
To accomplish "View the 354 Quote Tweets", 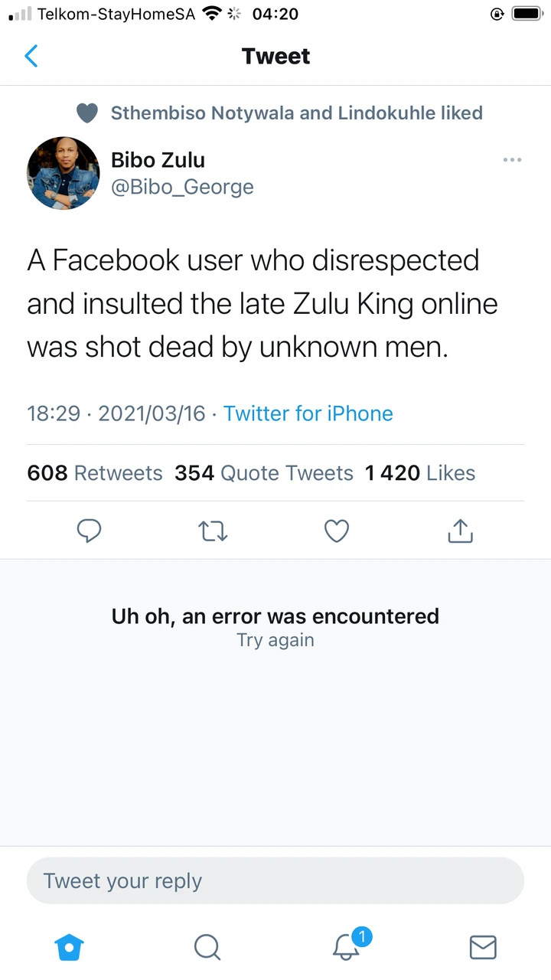I will tap(264, 473).
